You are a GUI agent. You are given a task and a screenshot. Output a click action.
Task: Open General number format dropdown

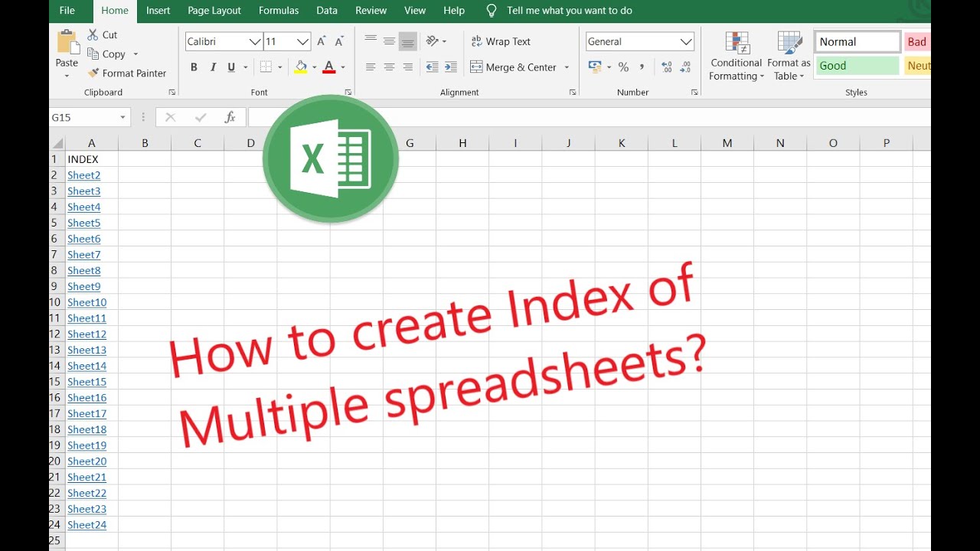686,42
